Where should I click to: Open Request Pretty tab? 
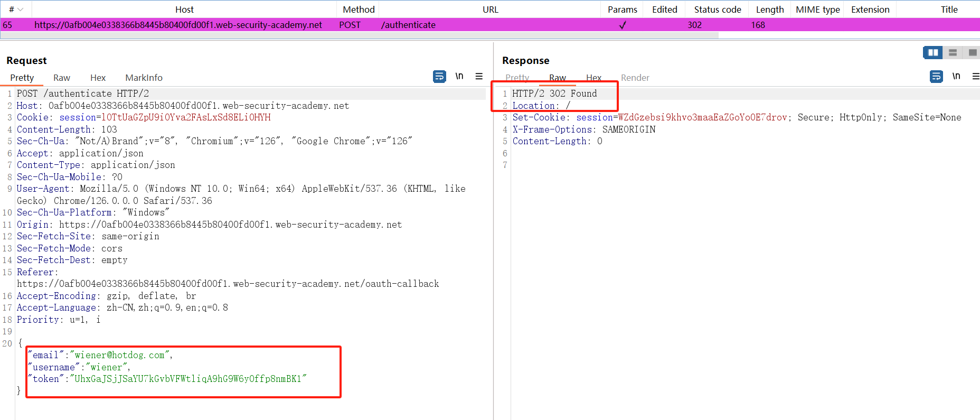coord(22,78)
